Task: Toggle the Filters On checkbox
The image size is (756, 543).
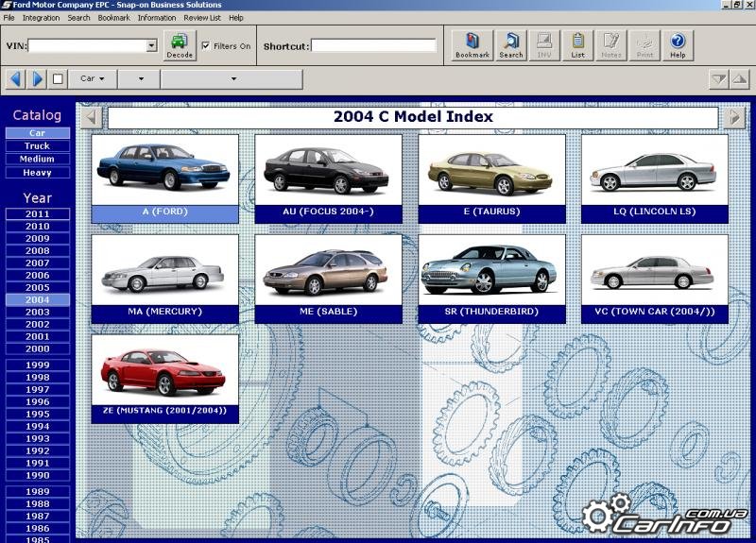Action: (206, 45)
